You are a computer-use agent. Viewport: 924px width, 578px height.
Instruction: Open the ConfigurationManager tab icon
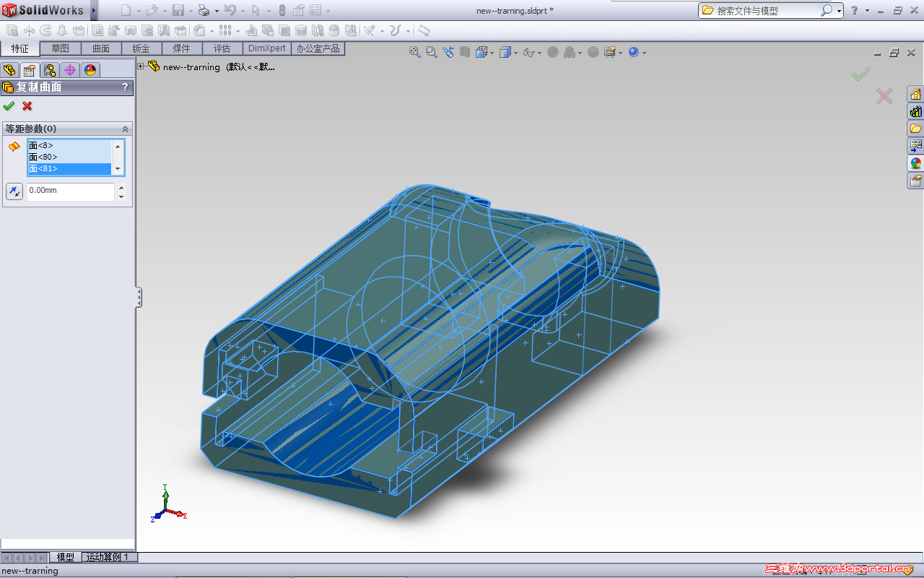pos(50,70)
